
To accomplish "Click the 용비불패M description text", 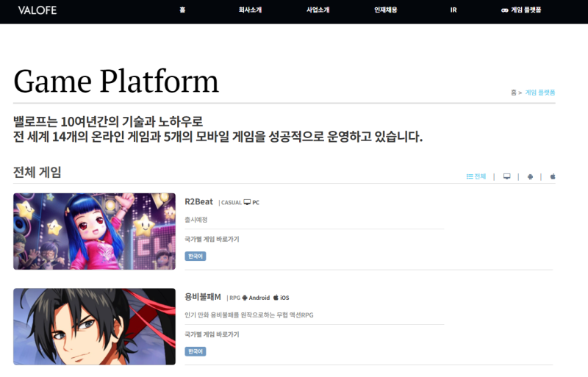I will [249, 315].
